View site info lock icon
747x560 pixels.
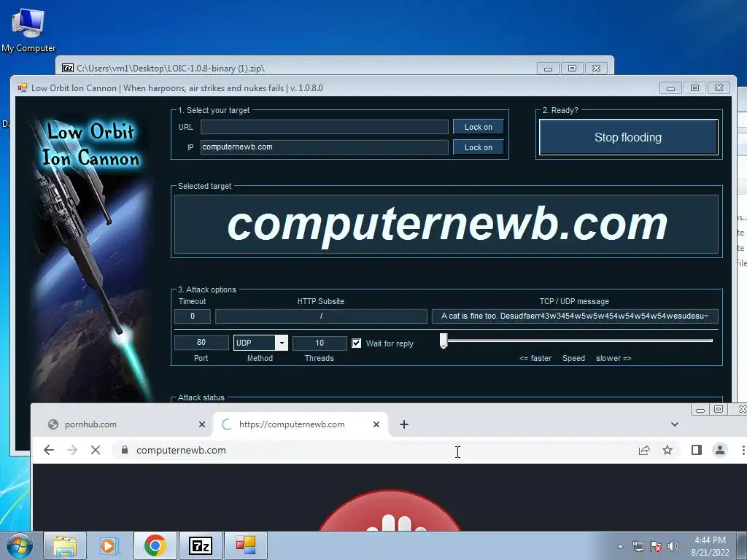pos(124,450)
